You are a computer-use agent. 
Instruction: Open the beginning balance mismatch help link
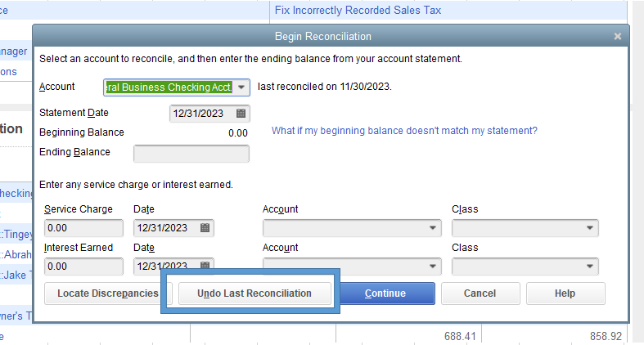404,131
